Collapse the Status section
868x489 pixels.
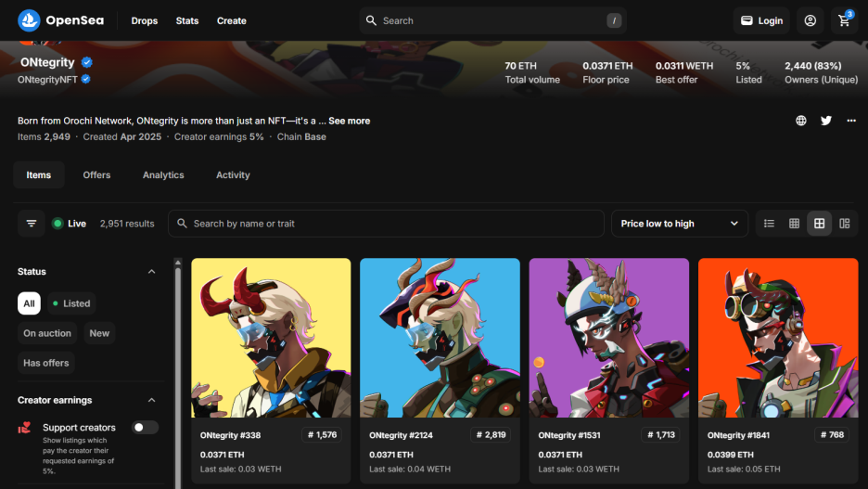152,271
